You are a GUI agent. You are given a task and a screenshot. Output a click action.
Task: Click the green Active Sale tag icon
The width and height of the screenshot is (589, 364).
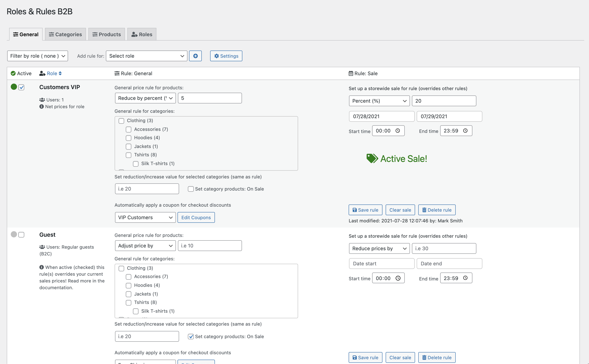[x=372, y=158]
